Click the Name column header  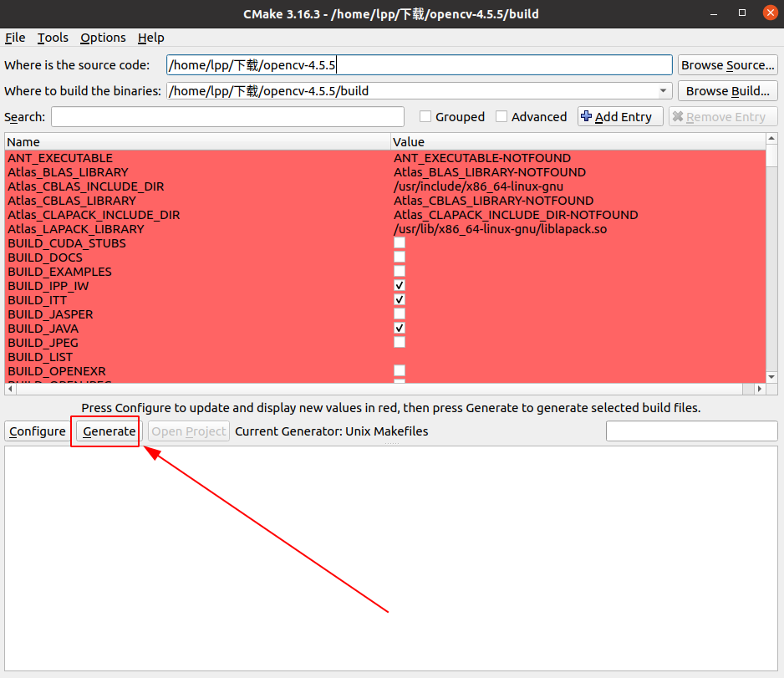[197, 142]
